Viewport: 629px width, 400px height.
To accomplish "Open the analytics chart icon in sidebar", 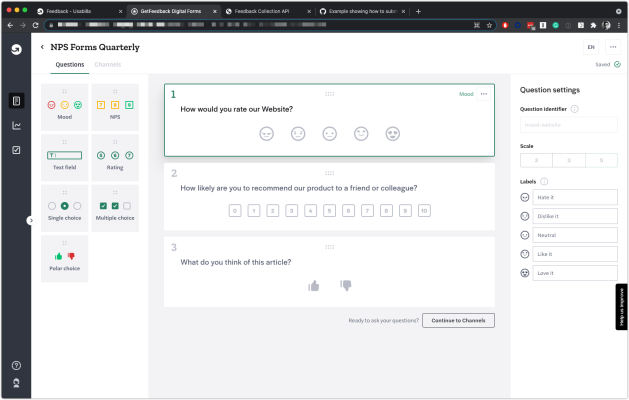I will coord(16,126).
